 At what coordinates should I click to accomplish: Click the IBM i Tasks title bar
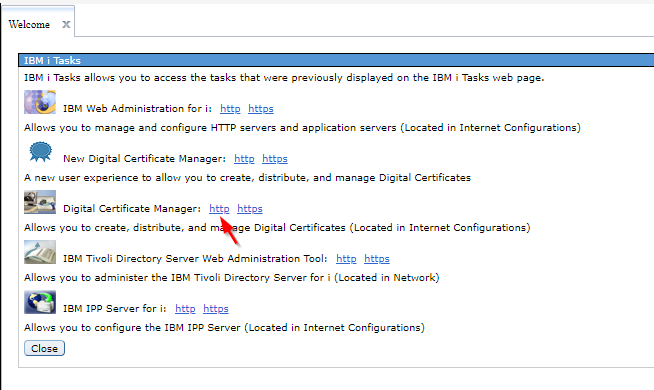336,60
